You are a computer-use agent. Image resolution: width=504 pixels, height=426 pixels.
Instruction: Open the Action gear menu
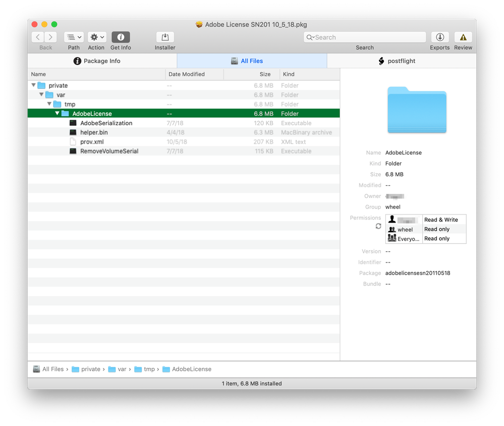(97, 37)
